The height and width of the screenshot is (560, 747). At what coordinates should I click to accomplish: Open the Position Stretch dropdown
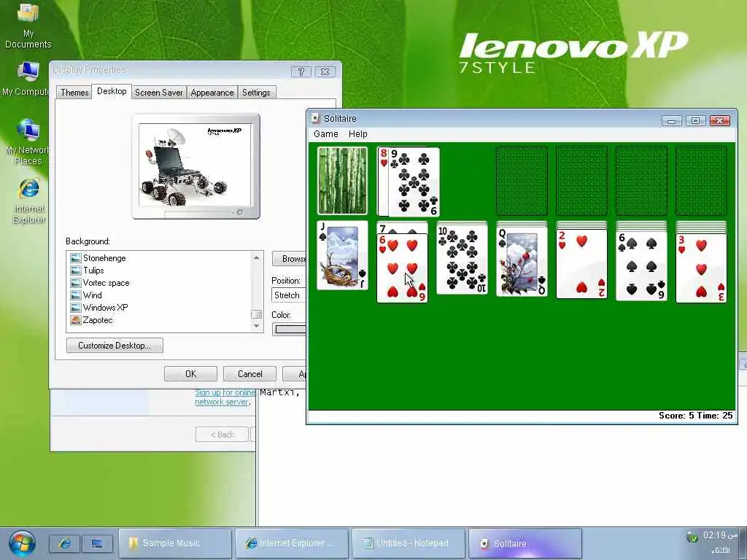tap(288, 295)
